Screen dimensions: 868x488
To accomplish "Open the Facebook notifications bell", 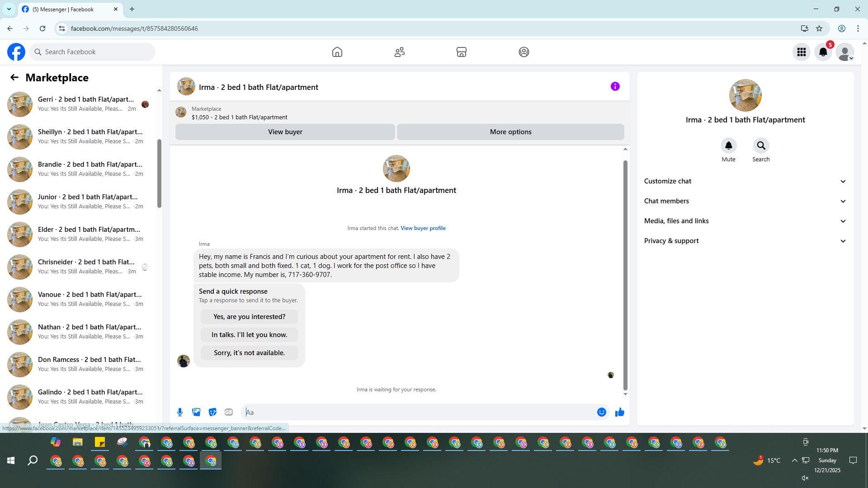I will [x=823, y=52].
